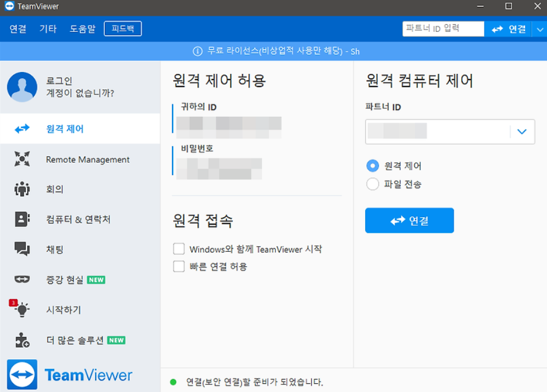Click the TeamViewer title bar app icon

pos(9,6)
